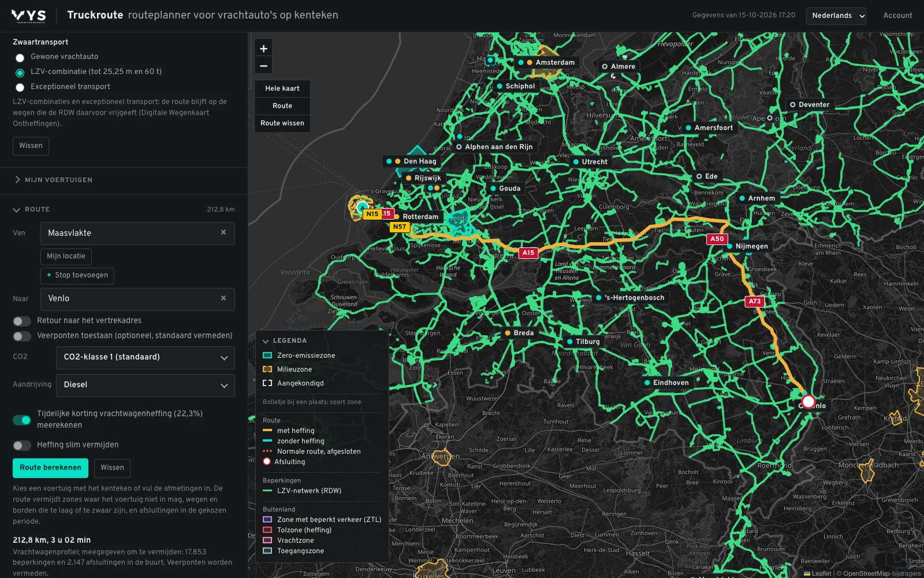The width and height of the screenshot is (924, 578).
Task: Zoom out the map with minus icon
Action: point(263,66)
